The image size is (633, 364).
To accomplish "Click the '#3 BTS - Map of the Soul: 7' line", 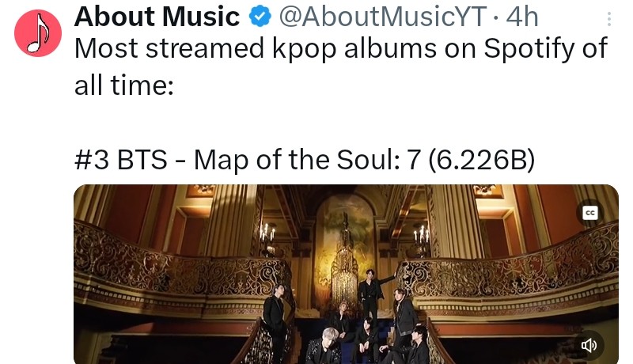I will [x=305, y=160].
